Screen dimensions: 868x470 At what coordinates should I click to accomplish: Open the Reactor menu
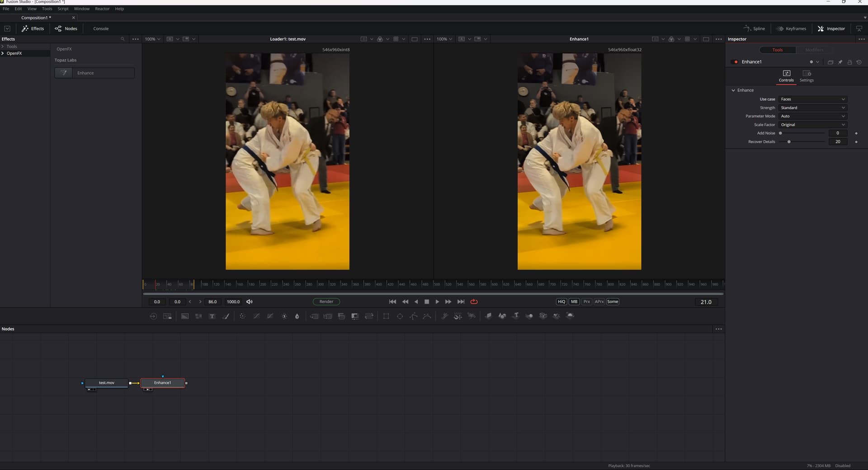click(102, 9)
